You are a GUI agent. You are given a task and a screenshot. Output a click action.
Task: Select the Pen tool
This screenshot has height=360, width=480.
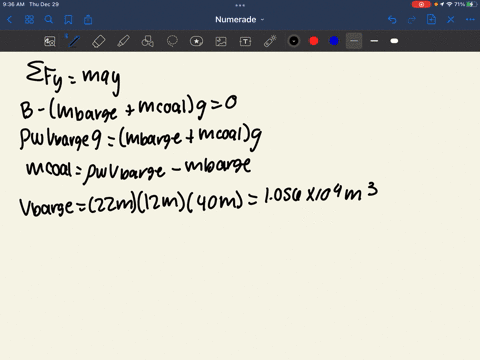point(74,41)
